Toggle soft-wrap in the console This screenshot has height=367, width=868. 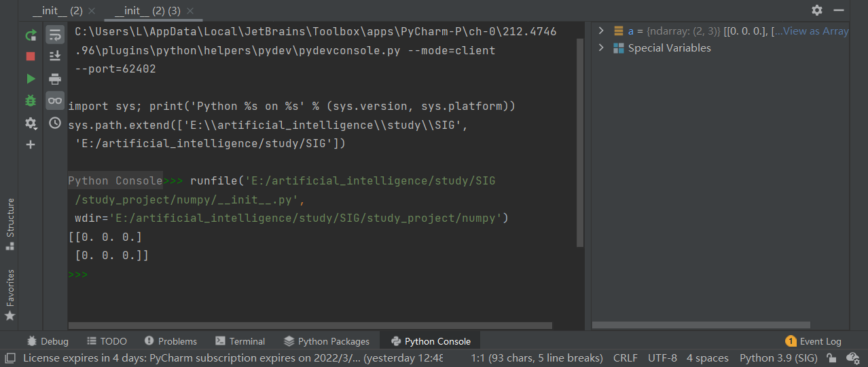[55, 35]
